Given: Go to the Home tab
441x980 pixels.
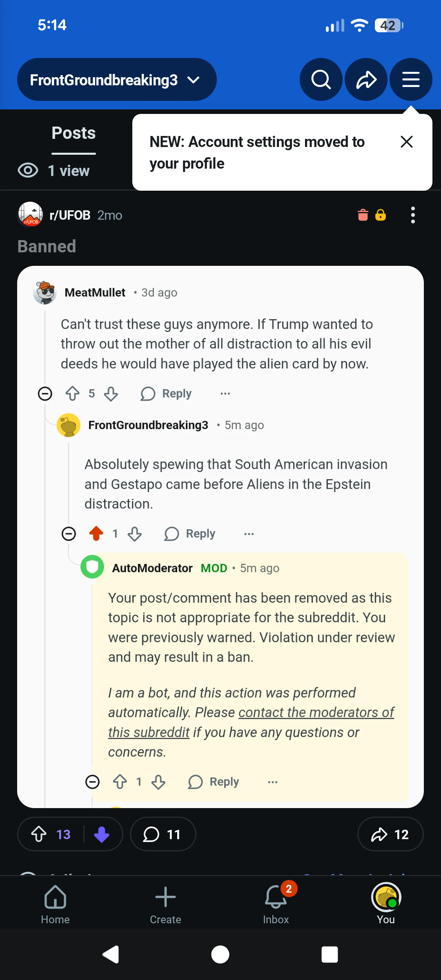Looking at the screenshot, I should [x=55, y=903].
